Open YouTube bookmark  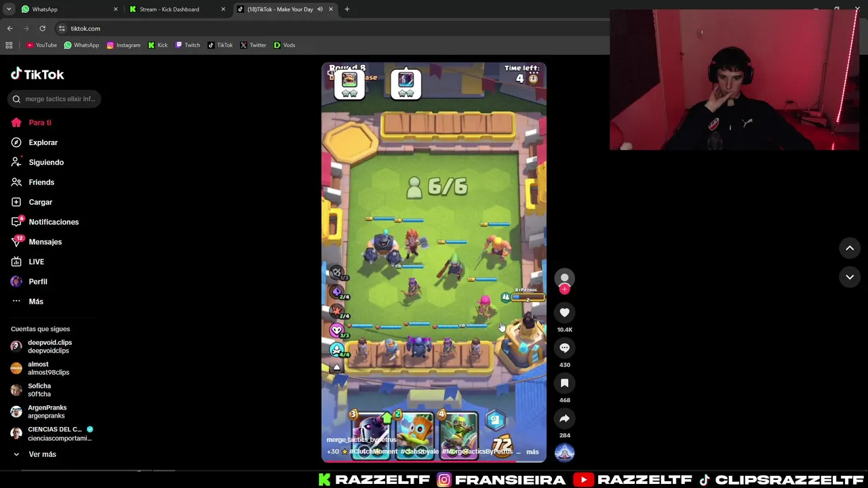click(x=41, y=45)
